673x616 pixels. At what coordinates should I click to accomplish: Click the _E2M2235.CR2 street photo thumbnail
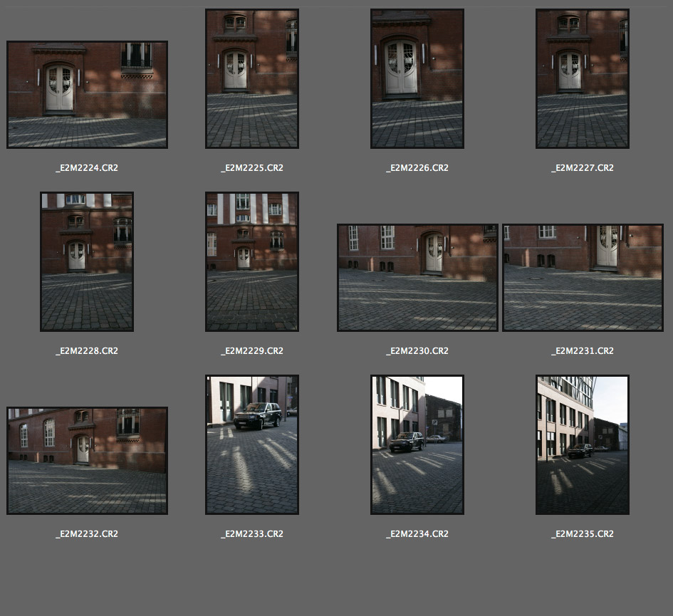click(x=583, y=444)
